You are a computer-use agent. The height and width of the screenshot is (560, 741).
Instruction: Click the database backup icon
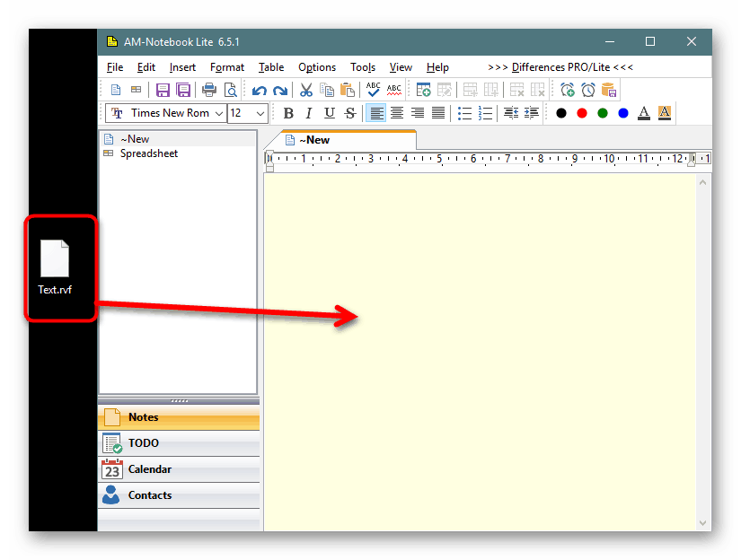[x=609, y=90]
